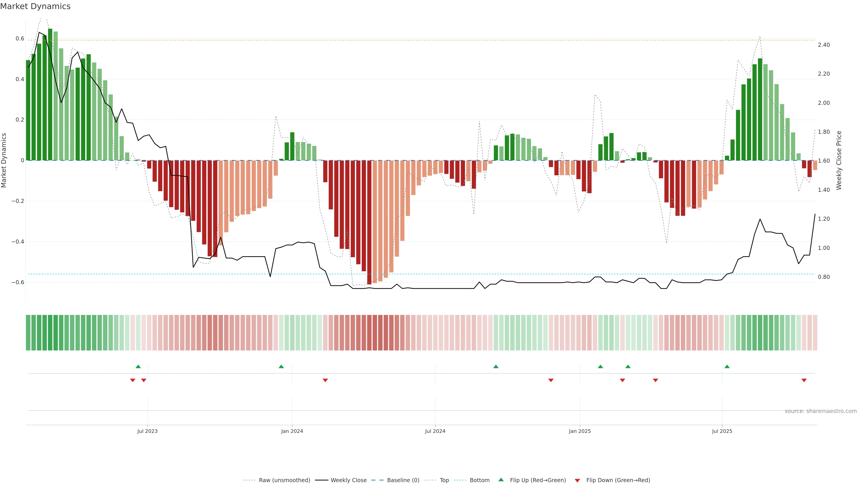The image size is (868, 488).
Task: Click the Top legend entry
Action: click(444, 480)
